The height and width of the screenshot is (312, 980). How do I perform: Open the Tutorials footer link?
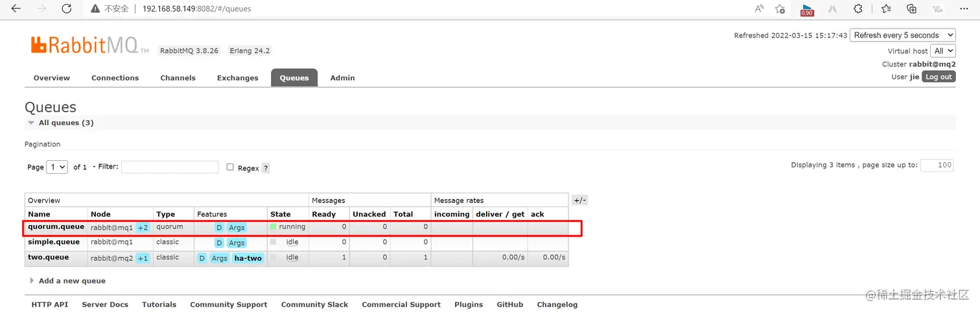click(x=159, y=304)
